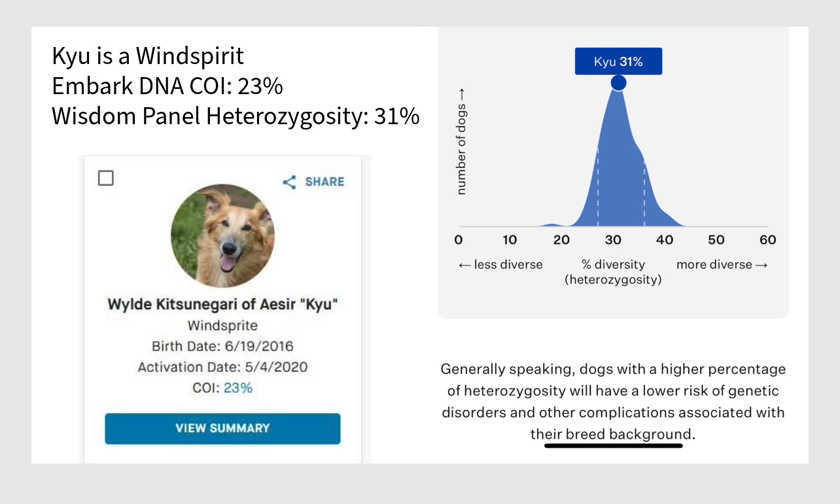Click the SHARE text label
840x504 pixels.
click(x=324, y=182)
